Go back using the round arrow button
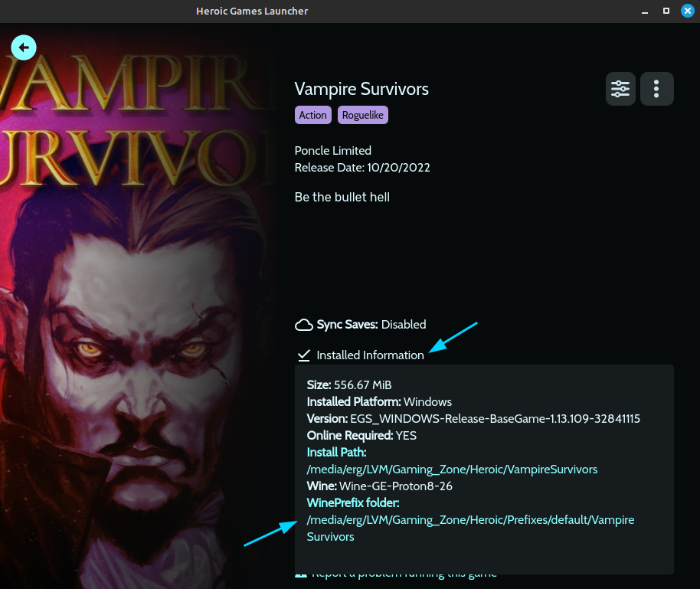This screenshot has height=589, width=700. coord(24,47)
